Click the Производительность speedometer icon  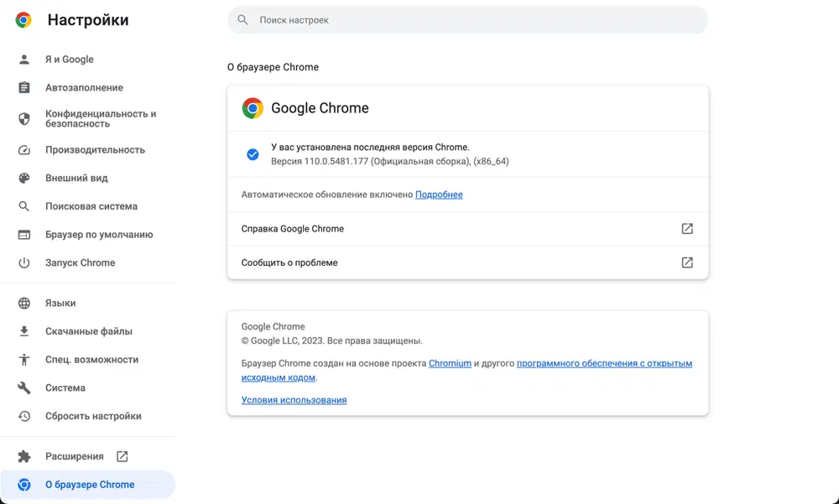(24, 150)
